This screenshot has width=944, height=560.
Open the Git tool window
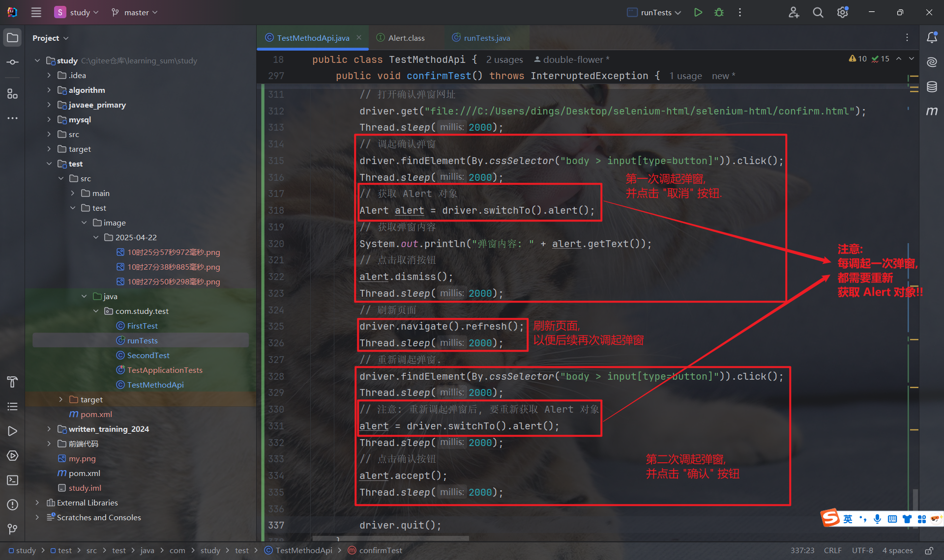[x=13, y=529]
